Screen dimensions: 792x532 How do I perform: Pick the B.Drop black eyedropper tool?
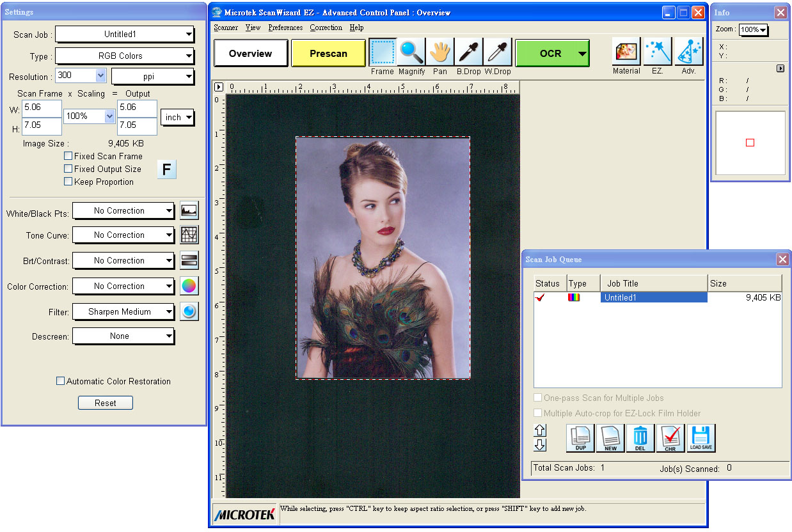coord(468,52)
